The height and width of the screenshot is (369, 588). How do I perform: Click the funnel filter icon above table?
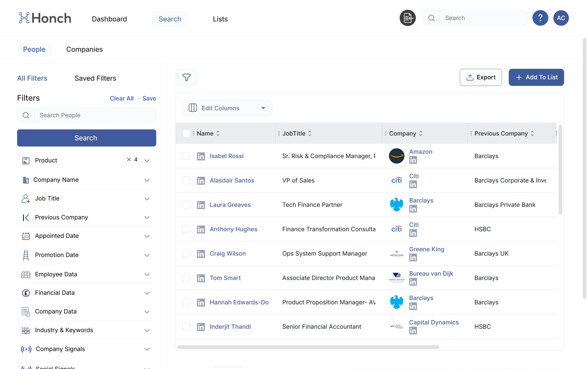187,77
